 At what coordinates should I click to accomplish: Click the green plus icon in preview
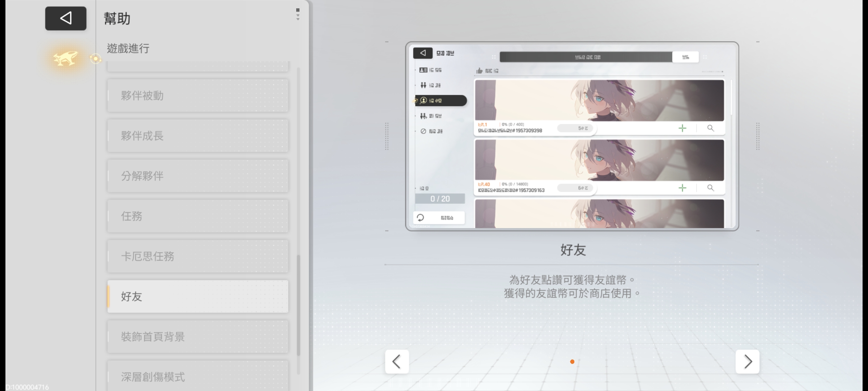tap(682, 128)
